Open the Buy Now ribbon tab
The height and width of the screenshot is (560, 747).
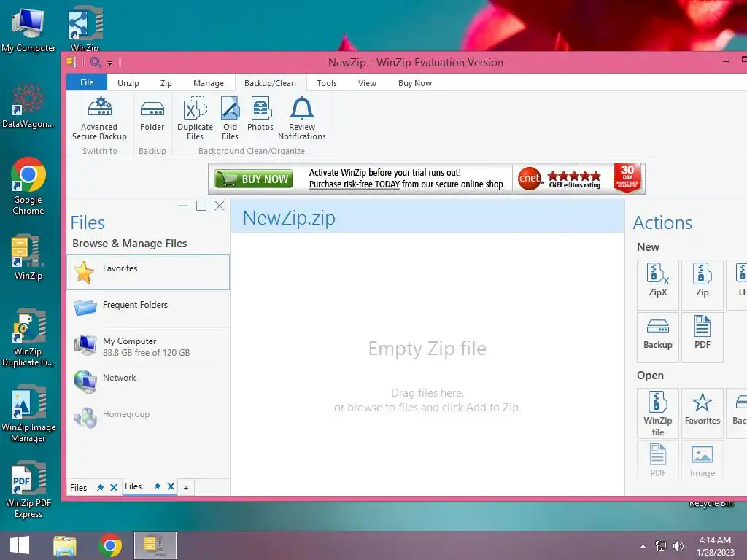click(415, 83)
